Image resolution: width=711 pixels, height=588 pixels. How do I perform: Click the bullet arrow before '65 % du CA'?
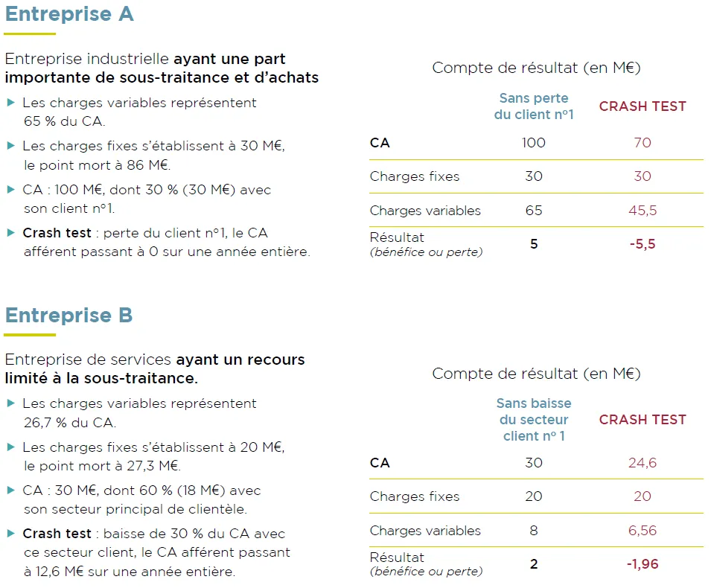10,103
